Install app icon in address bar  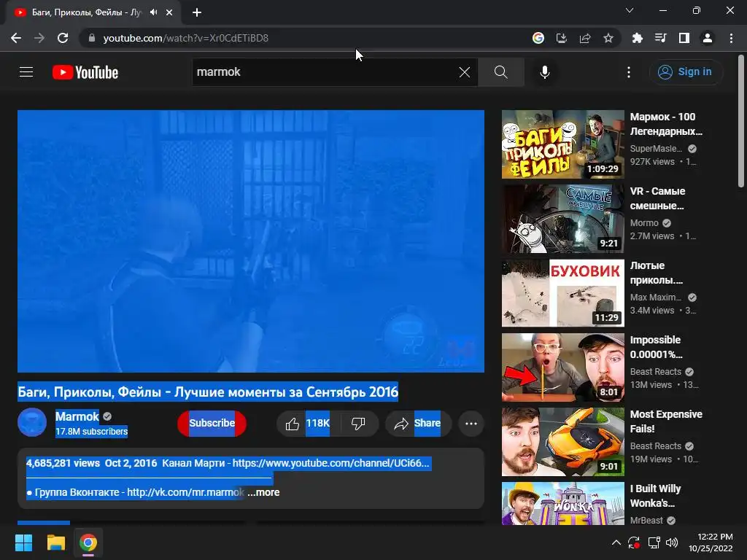tap(561, 38)
